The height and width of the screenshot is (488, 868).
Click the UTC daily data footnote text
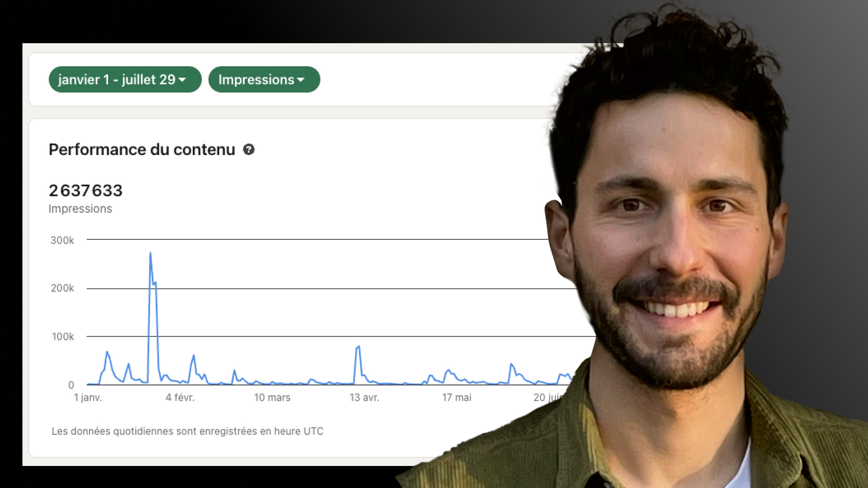click(187, 431)
